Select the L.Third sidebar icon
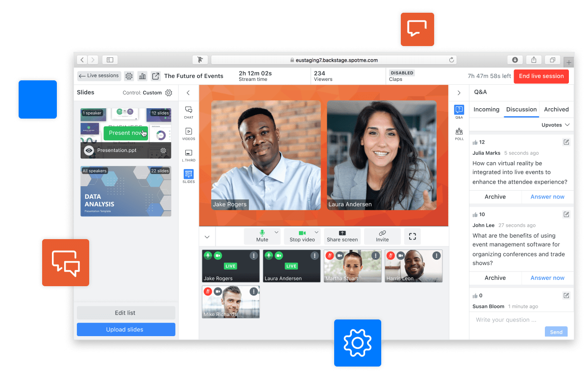The image size is (588, 392). [189, 155]
